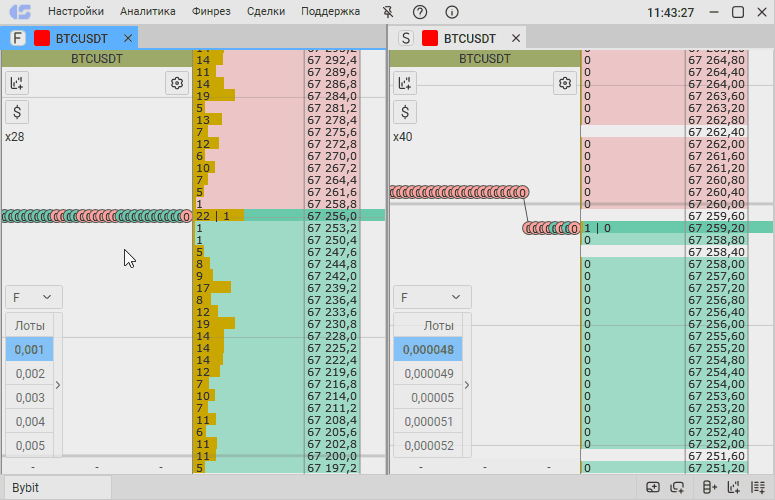The height and width of the screenshot is (500, 775).
Task: Open help via question mark icon
Action: [x=420, y=12]
